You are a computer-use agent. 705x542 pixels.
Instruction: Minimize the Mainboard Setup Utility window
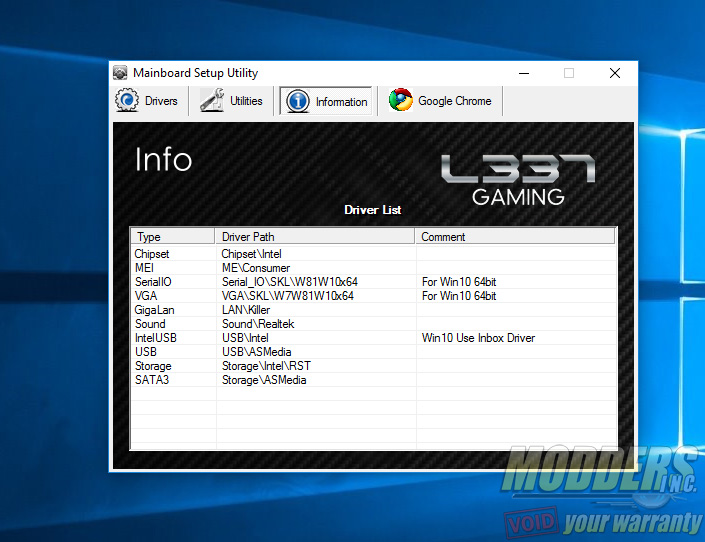[x=524, y=73]
